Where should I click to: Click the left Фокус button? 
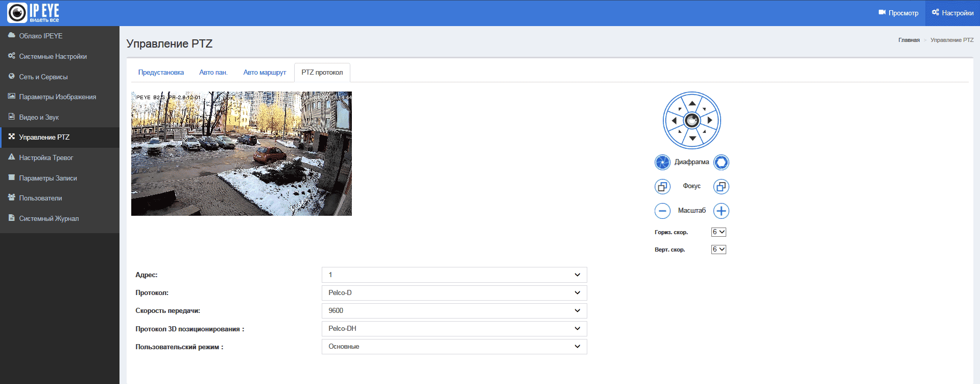point(662,187)
